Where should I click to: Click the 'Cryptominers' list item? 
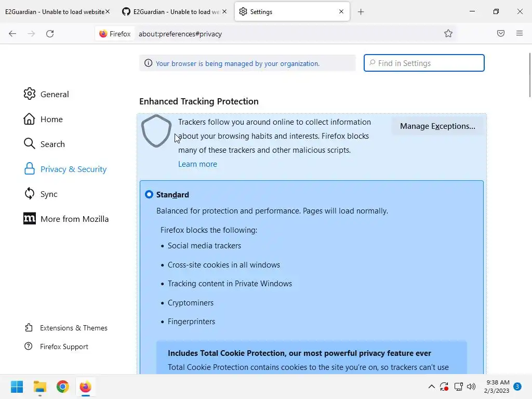191,303
